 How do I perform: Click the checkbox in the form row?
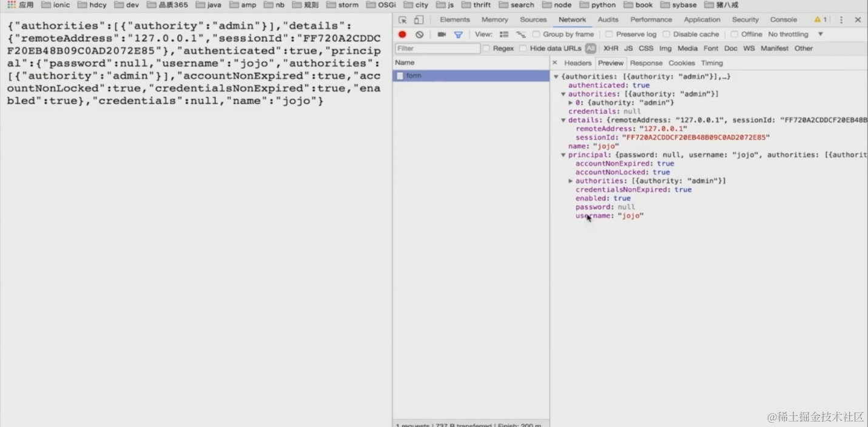(400, 76)
